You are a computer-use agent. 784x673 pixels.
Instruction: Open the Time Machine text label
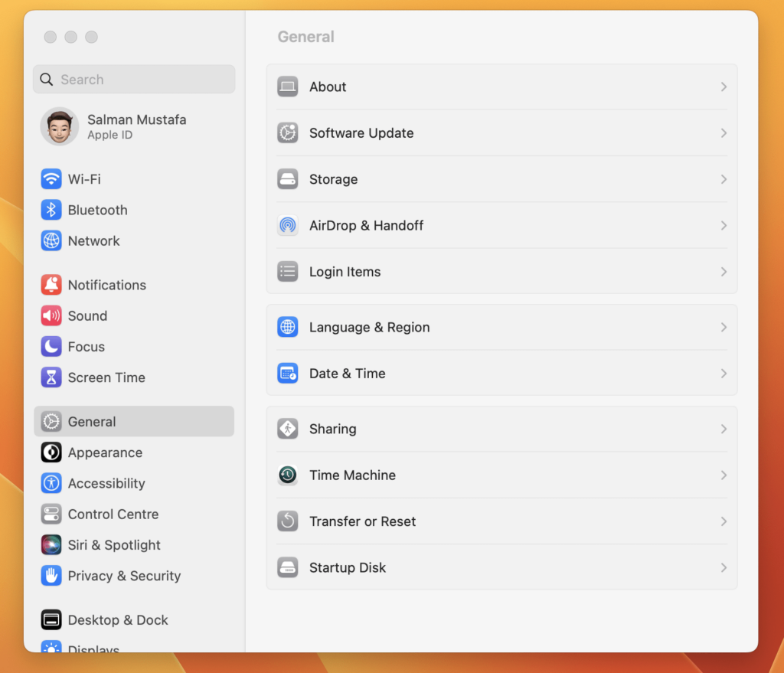(x=352, y=475)
